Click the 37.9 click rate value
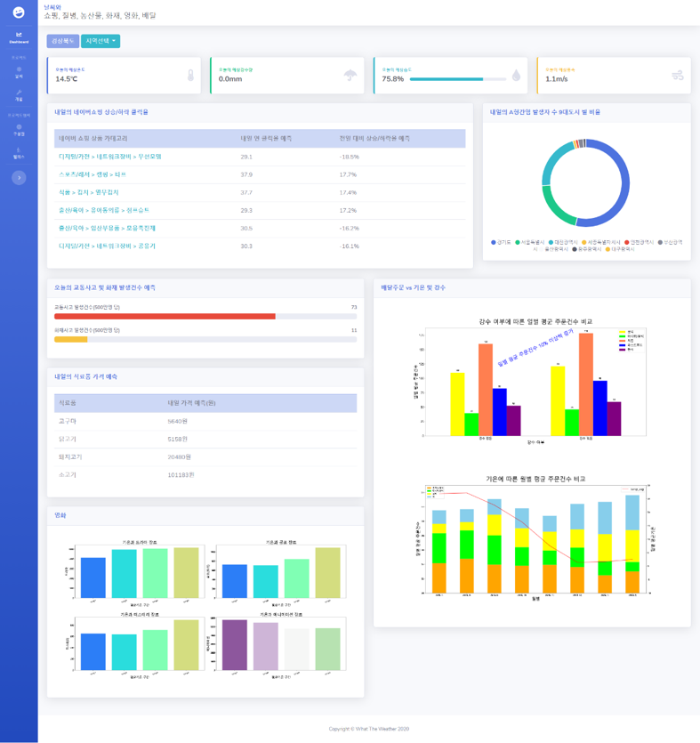This screenshot has height=743, width=700. [x=246, y=174]
